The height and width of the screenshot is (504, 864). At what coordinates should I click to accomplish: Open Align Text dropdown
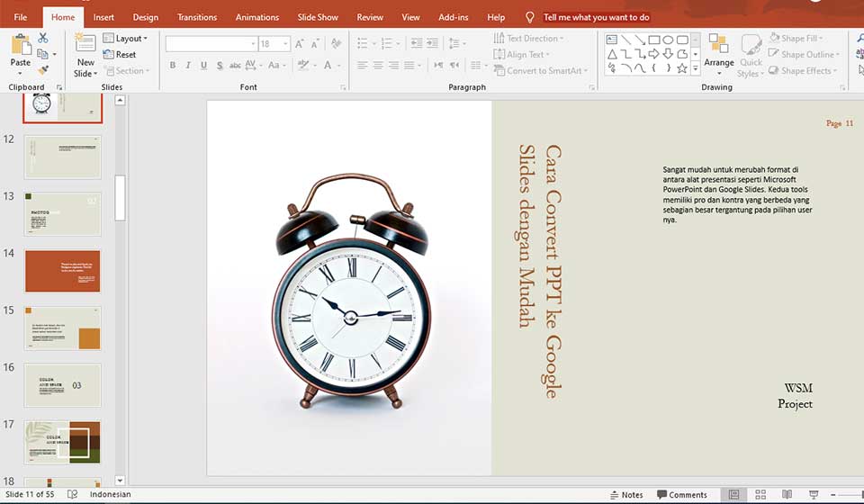coord(522,54)
